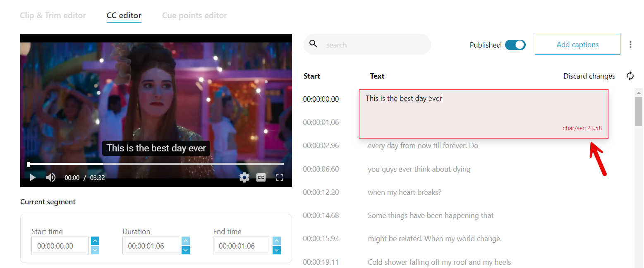
Task: Play the video in the preview player
Action: 33,177
